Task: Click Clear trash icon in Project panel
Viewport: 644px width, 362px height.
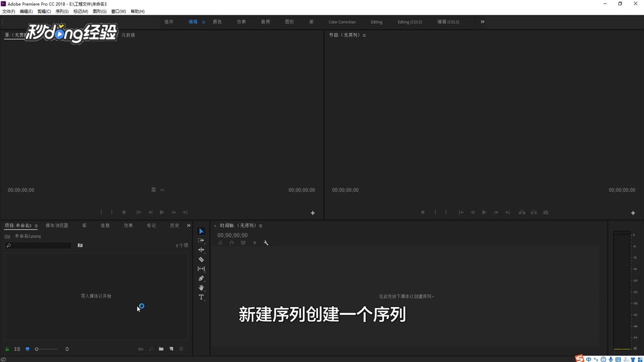Action: [x=182, y=349]
